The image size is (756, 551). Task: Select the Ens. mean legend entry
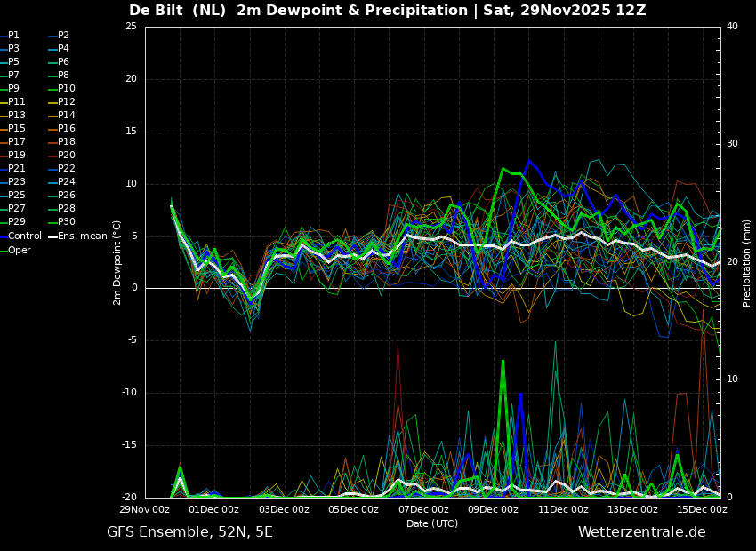click(77, 236)
